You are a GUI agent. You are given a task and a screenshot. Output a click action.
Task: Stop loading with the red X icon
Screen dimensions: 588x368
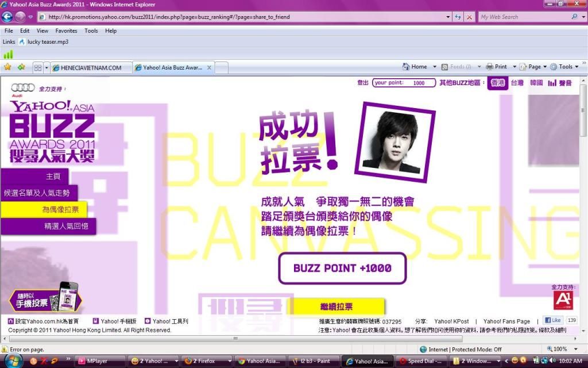coord(469,17)
